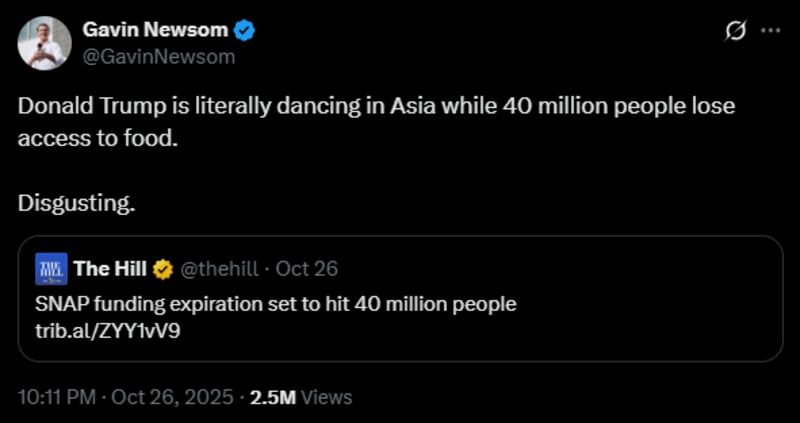Click the word "Disgusting." in the post

pos(76,203)
